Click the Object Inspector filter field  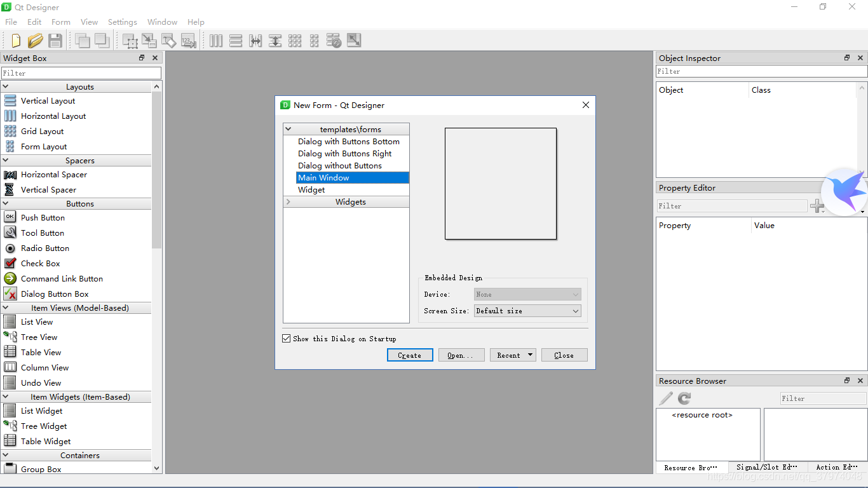(x=761, y=71)
